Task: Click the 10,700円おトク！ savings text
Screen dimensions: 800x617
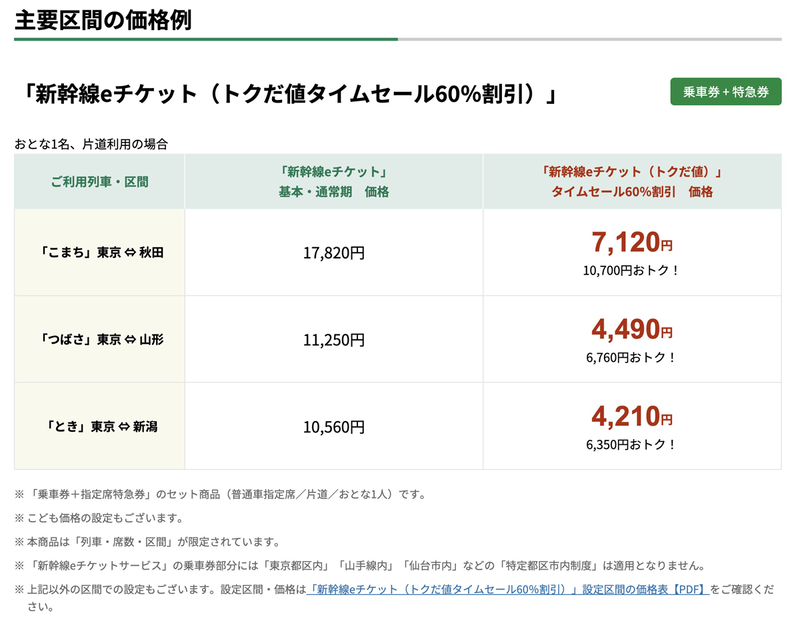Action: (631, 270)
